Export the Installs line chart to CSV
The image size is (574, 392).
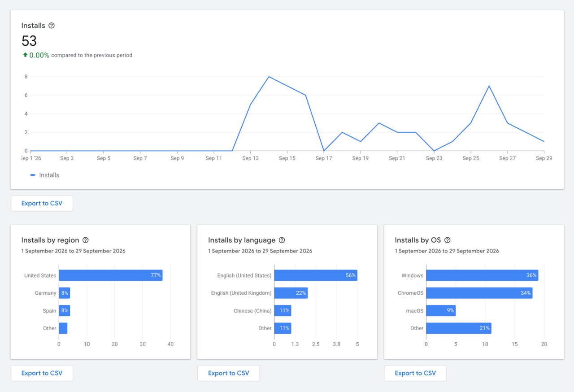click(42, 203)
